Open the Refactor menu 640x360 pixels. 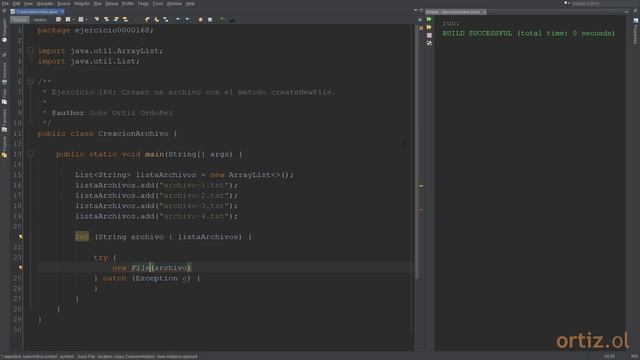[82, 4]
